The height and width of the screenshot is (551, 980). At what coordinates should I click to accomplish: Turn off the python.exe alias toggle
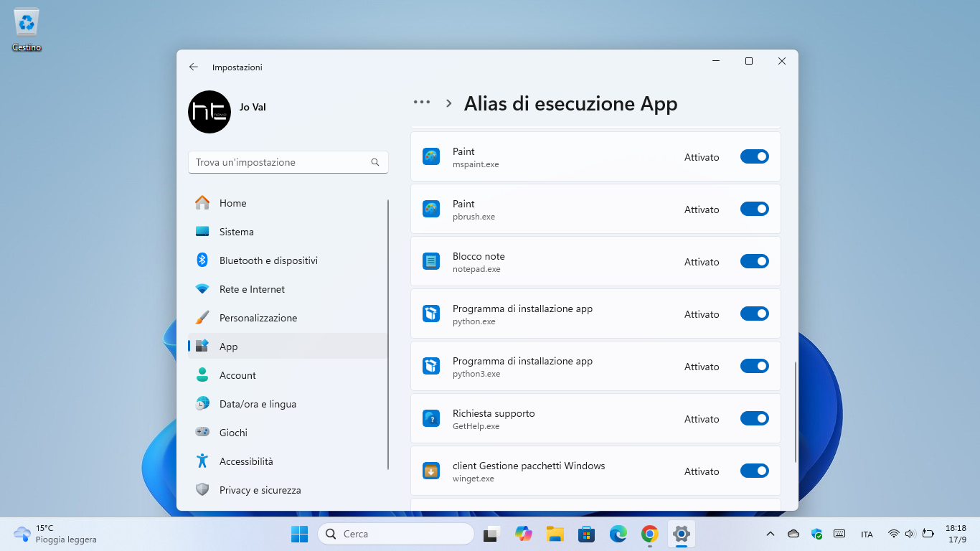pos(755,314)
